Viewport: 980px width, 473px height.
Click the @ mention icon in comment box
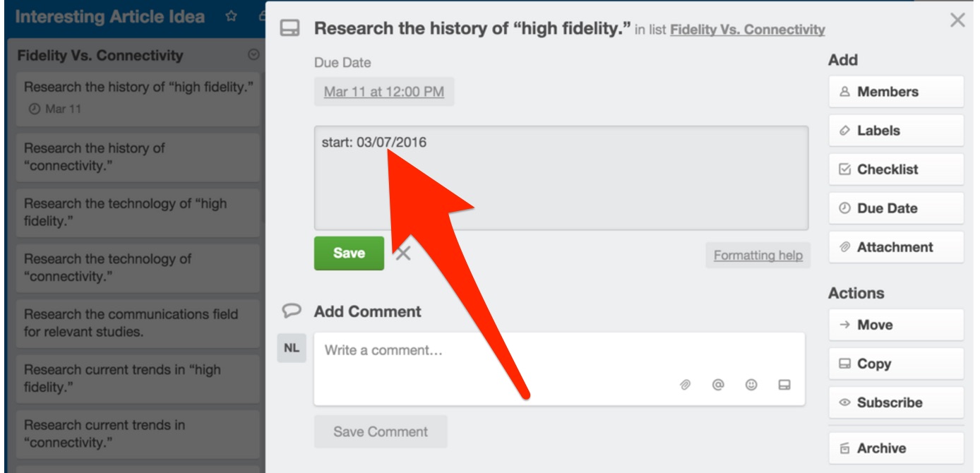(x=718, y=385)
